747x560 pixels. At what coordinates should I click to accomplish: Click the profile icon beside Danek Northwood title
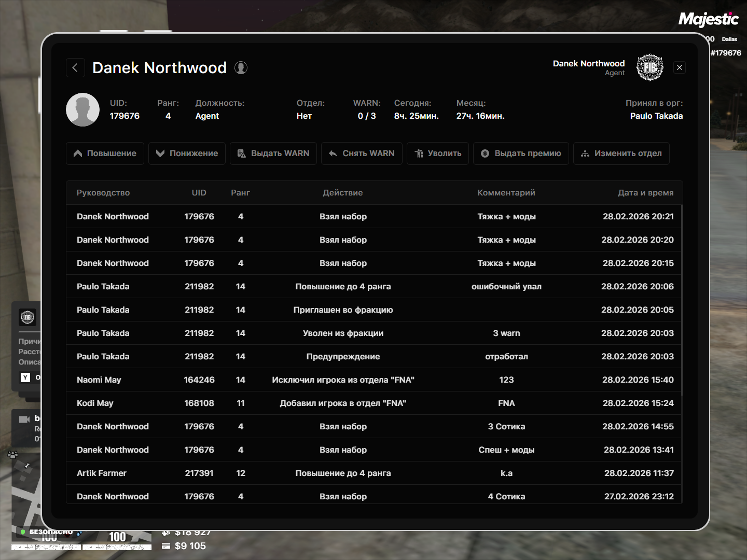point(241,68)
